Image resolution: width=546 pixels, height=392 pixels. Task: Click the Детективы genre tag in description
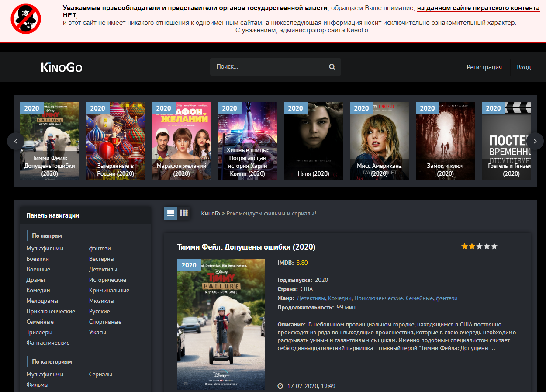[311, 298]
